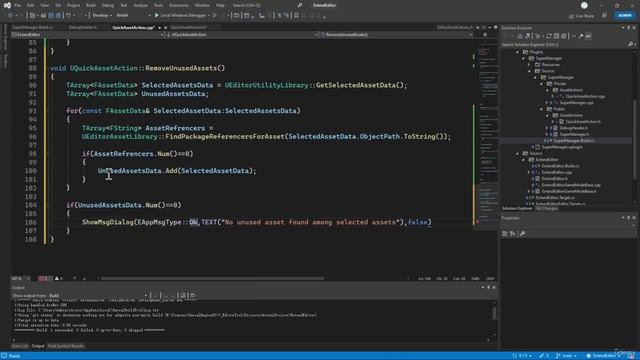Collapse the Public folder node

point(542,109)
